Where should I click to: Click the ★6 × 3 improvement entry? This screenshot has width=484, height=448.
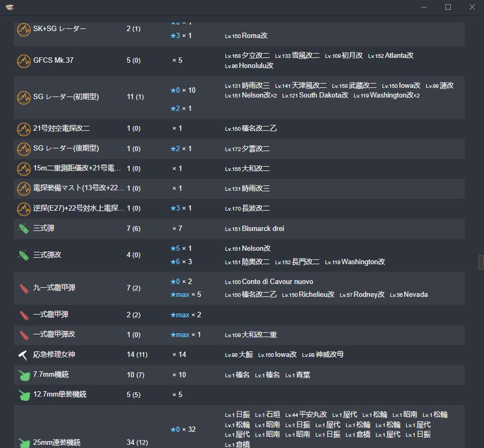(181, 262)
